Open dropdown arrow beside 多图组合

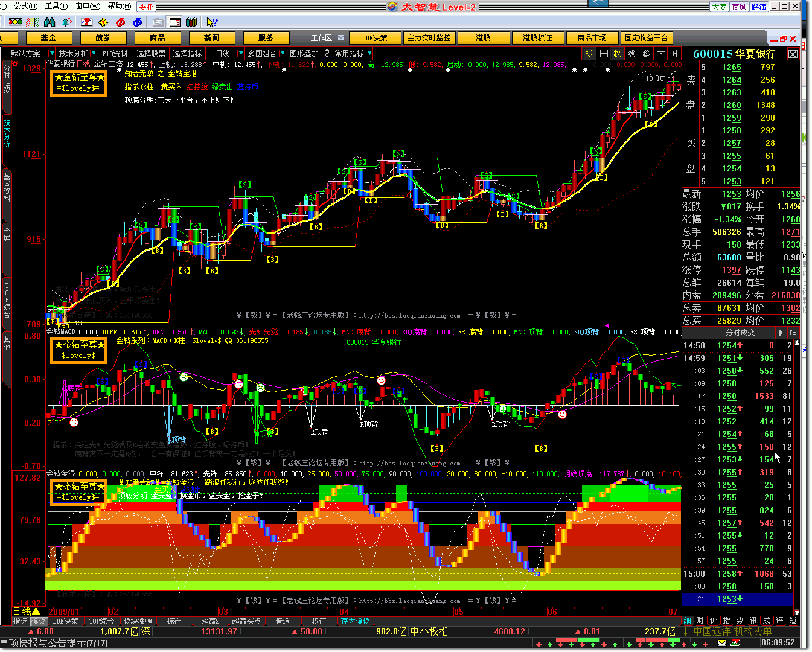tap(282, 54)
